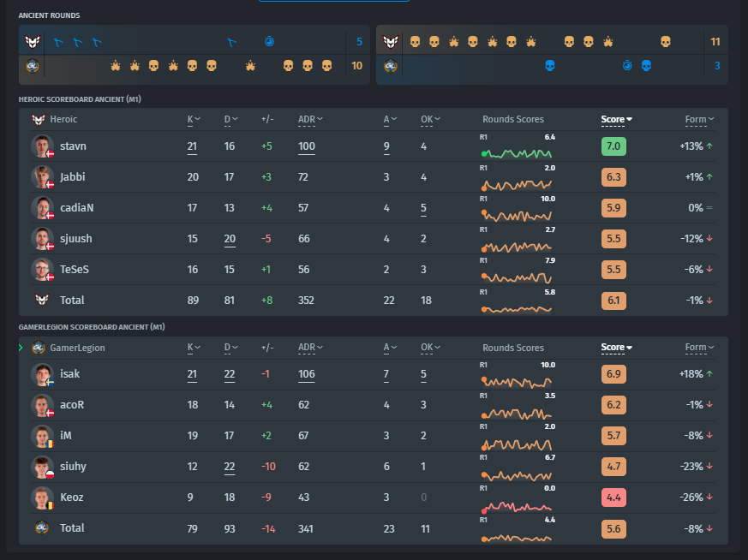Click the blue stopwatch round icon in second half

coord(627,65)
